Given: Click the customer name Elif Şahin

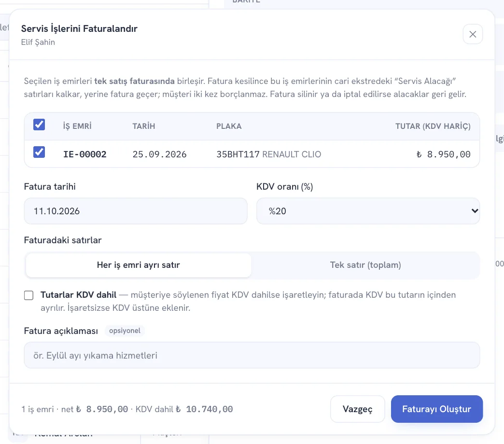Looking at the screenshot, I should click(x=38, y=42).
